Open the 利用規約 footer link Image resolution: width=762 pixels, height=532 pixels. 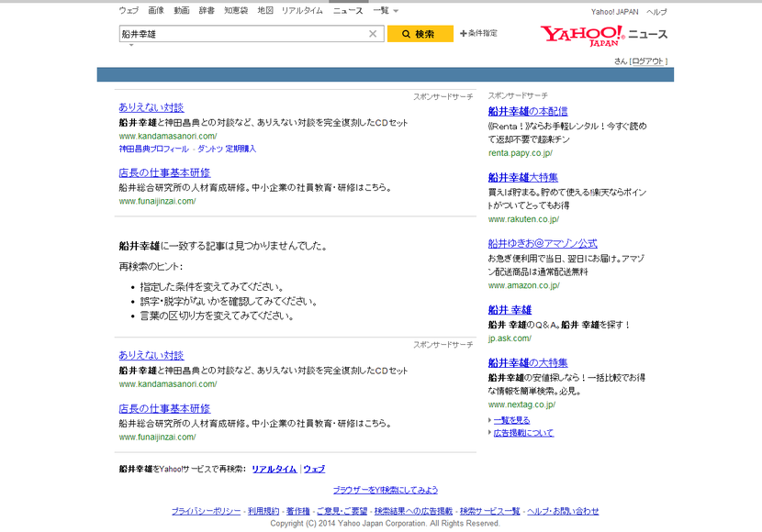point(263,511)
